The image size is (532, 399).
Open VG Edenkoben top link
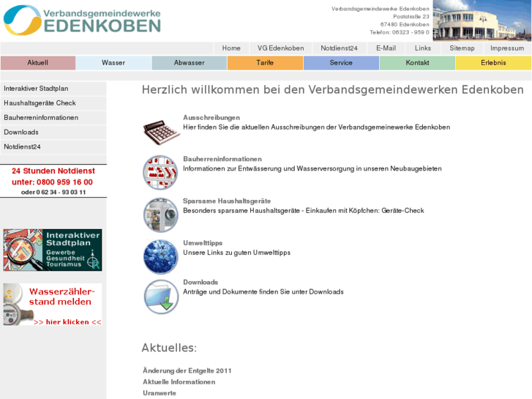(280, 48)
